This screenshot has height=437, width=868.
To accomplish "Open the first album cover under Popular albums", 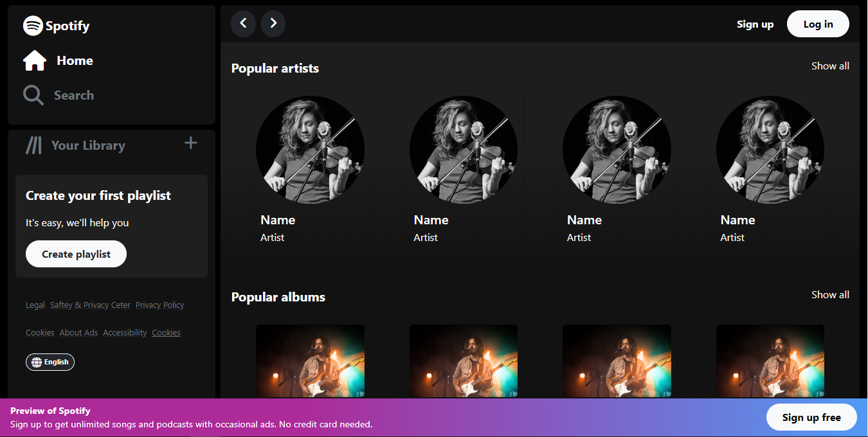I will click(x=311, y=361).
